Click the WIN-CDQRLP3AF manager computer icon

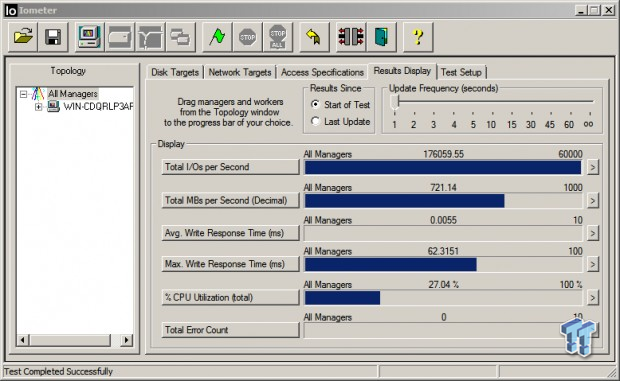(x=53, y=106)
